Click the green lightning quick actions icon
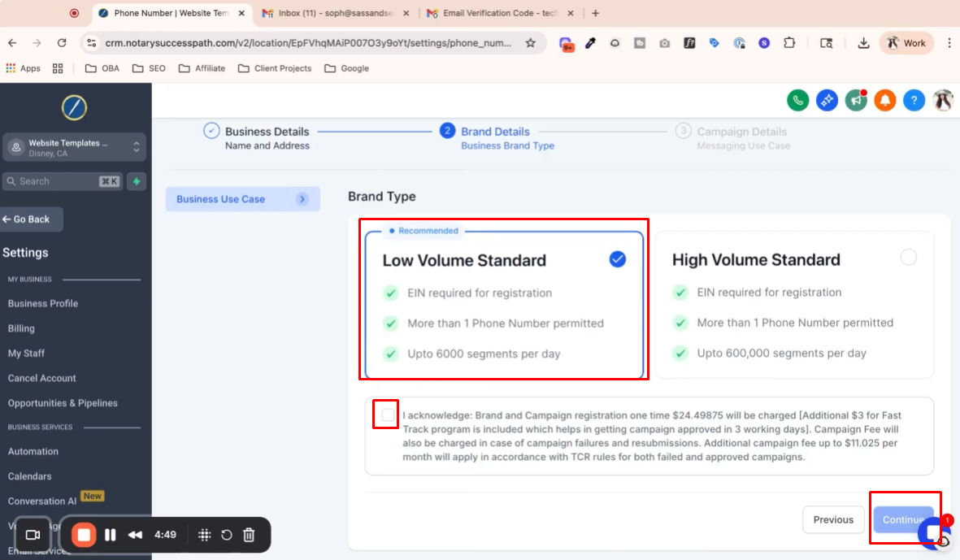 pos(137,181)
